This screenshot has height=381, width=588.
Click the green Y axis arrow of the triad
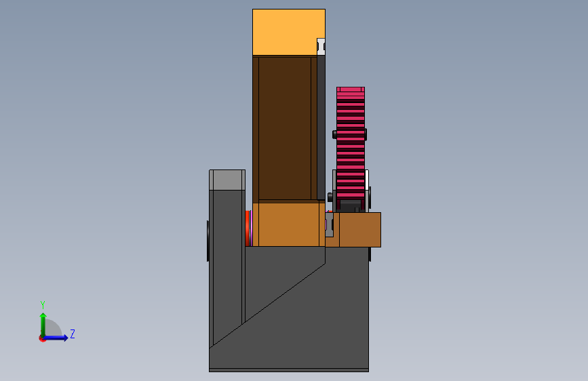(x=43, y=325)
